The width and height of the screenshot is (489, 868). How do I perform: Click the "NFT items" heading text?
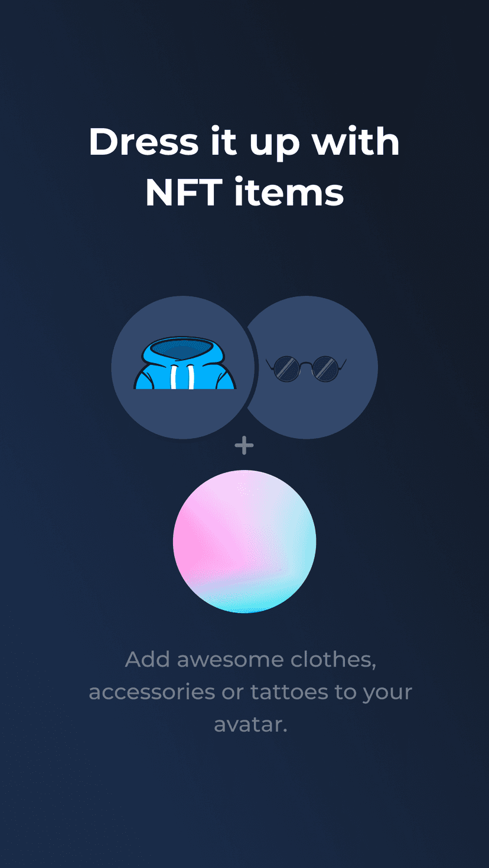click(x=244, y=192)
